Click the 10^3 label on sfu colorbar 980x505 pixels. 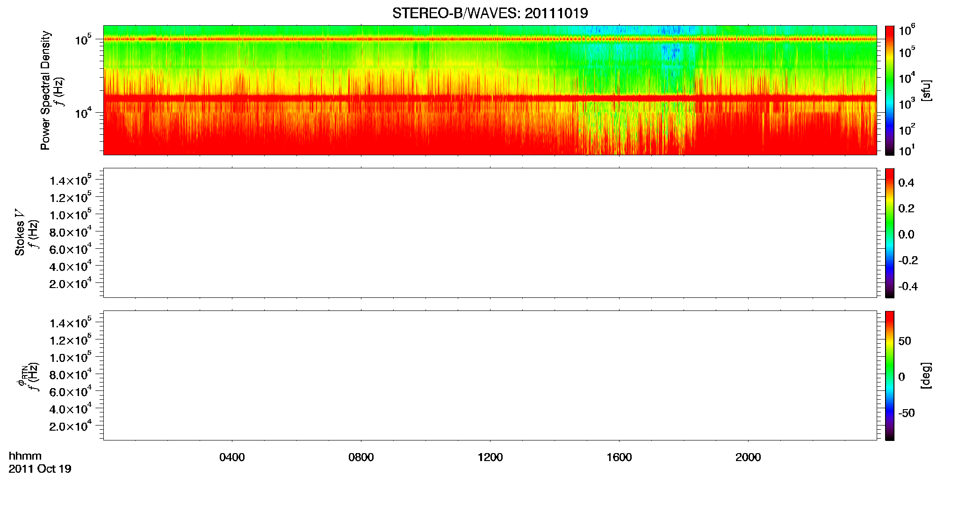[x=907, y=103]
